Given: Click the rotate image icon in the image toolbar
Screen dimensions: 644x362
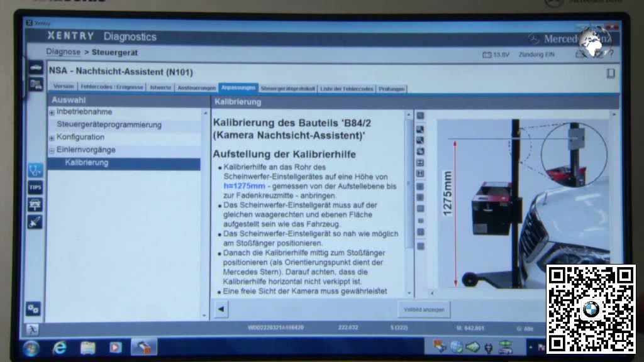Looking at the screenshot, I should coord(420,151).
